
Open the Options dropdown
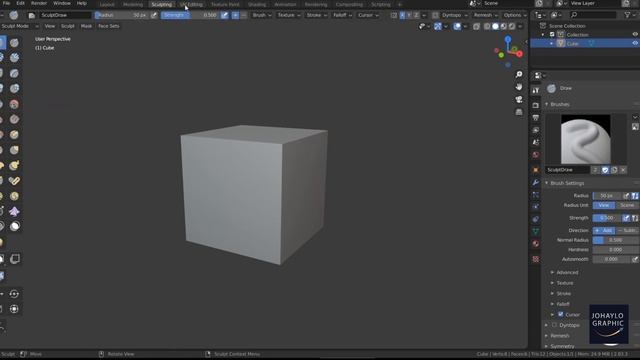click(515, 15)
